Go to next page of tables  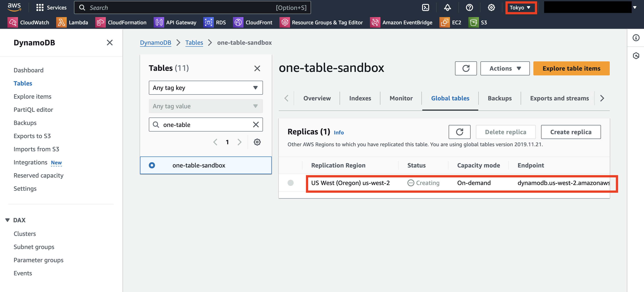(239, 142)
